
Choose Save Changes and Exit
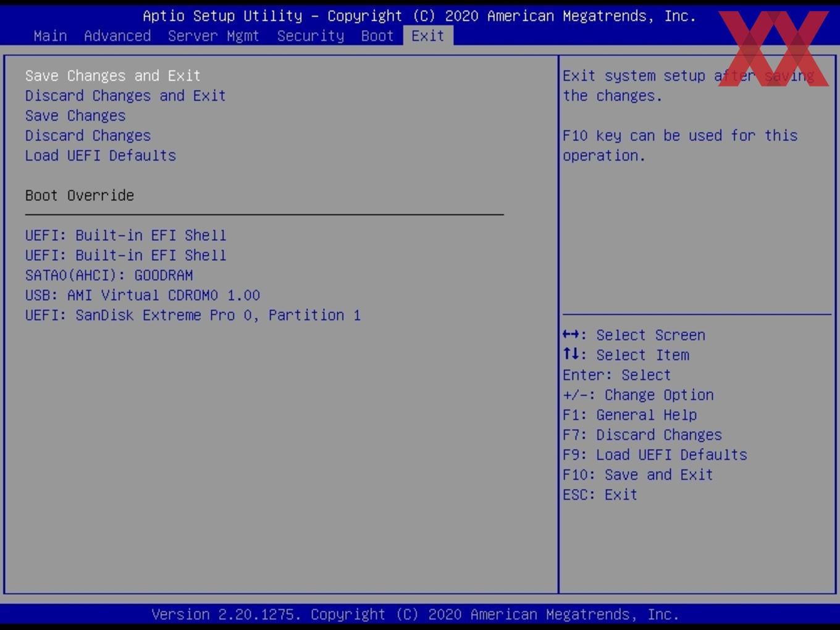(113, 75)
